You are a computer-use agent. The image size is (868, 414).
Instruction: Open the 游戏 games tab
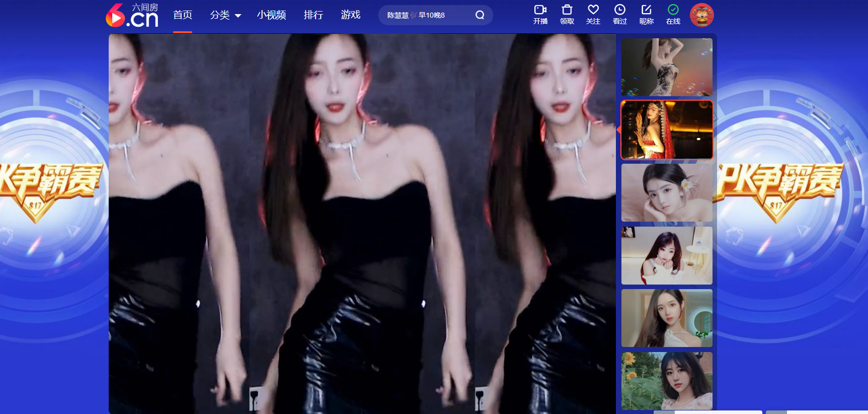[x=351, y=15]
